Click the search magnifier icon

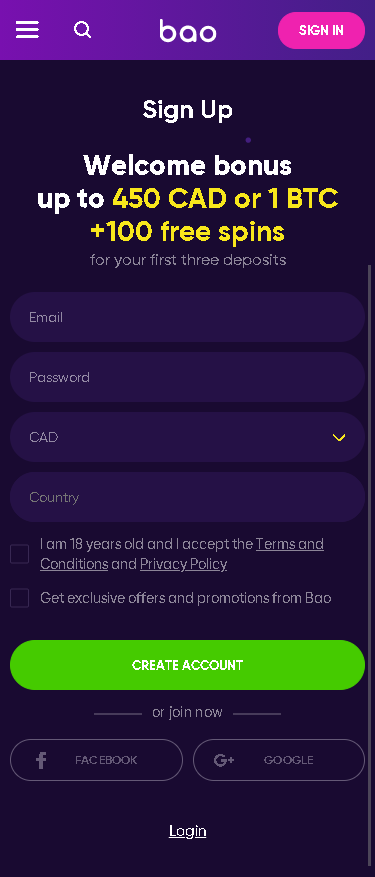(82, 30)
